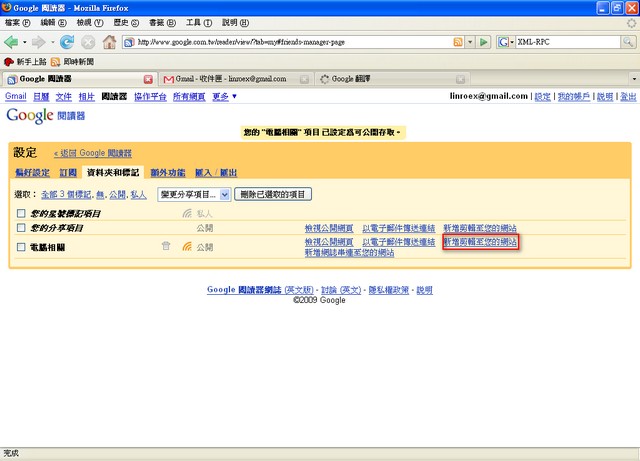
Task: Click the Forward navigation arrow
Action: (x=38, y=42)
